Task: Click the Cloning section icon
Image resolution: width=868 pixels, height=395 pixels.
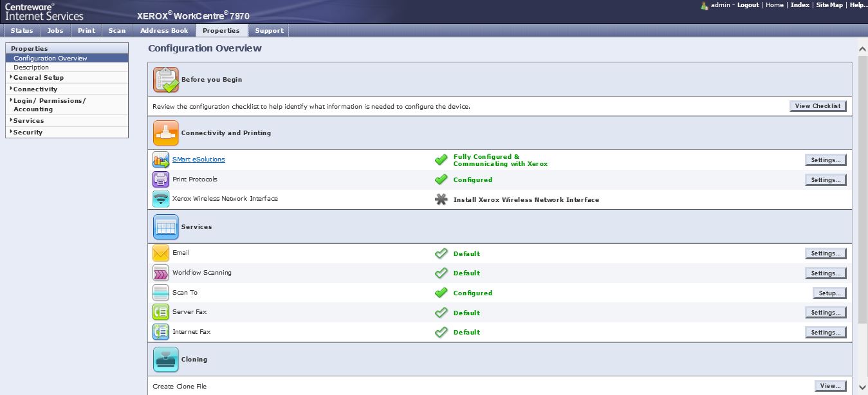Action: click(165, 360)
